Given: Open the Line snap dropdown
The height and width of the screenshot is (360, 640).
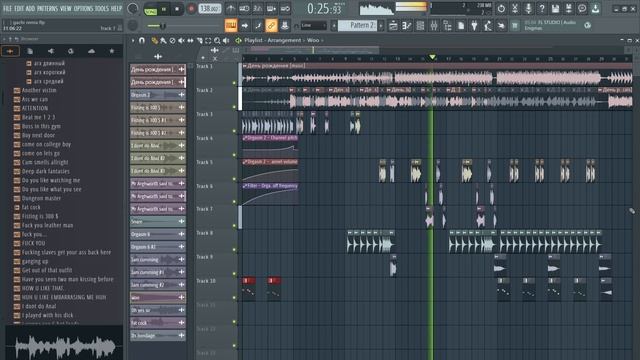Looking at the screenshot, I should coord(313,26).
